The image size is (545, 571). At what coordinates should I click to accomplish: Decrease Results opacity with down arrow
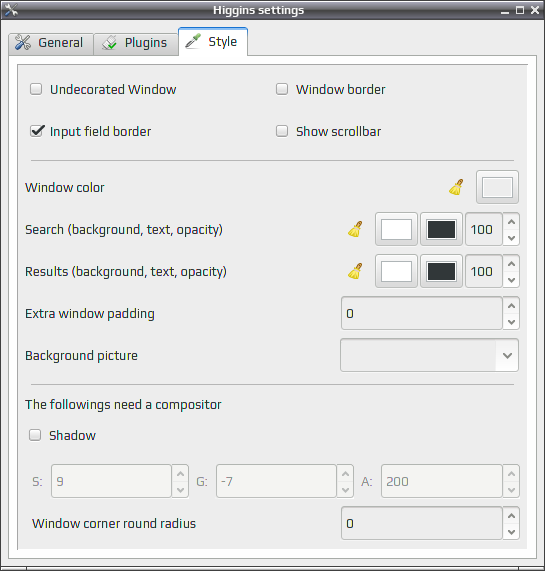pos(511,280)
